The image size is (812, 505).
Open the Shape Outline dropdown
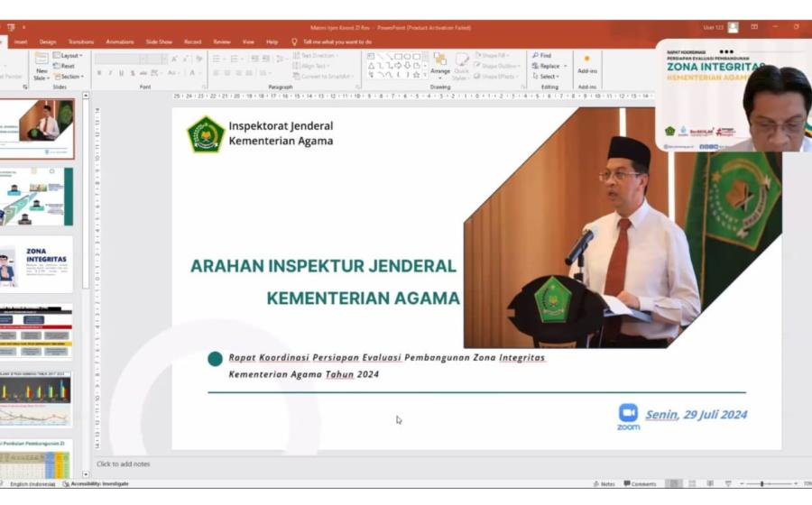click(496, 66)
